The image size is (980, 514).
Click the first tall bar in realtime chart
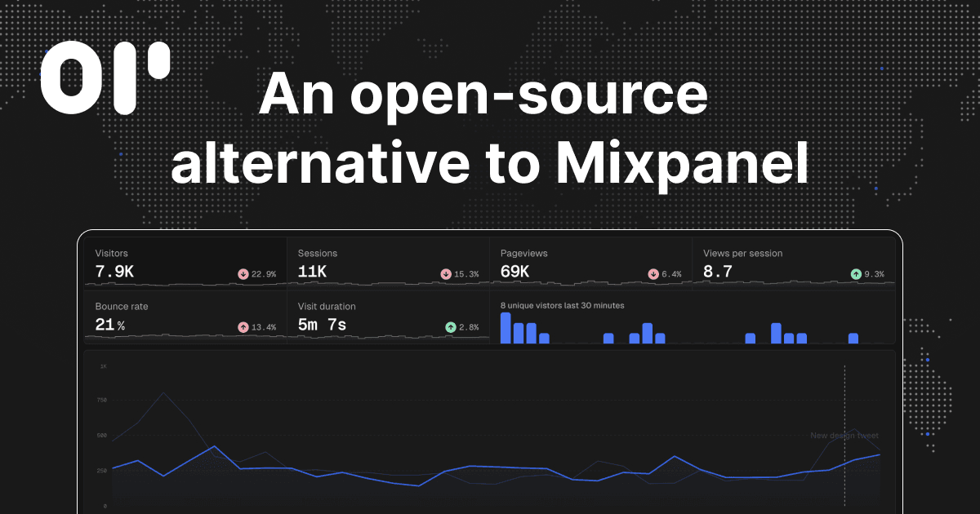point(506,328)
